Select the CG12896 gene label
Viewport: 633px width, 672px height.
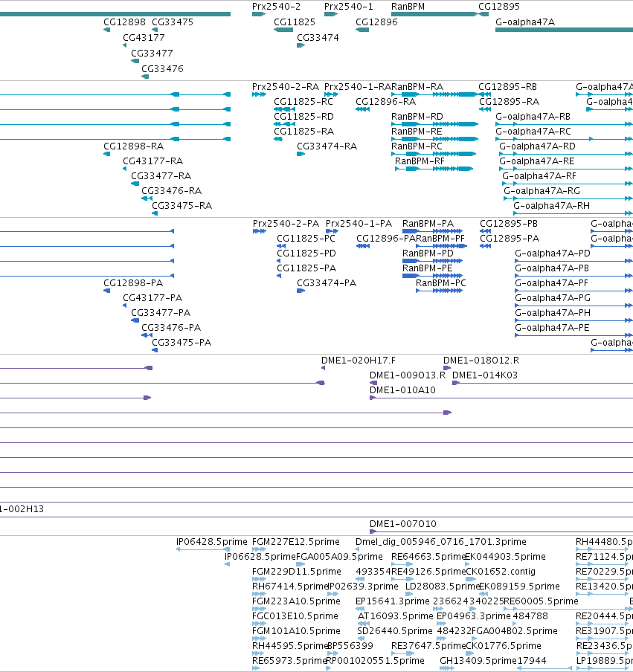pyautogui.click(x=376, y=22)
